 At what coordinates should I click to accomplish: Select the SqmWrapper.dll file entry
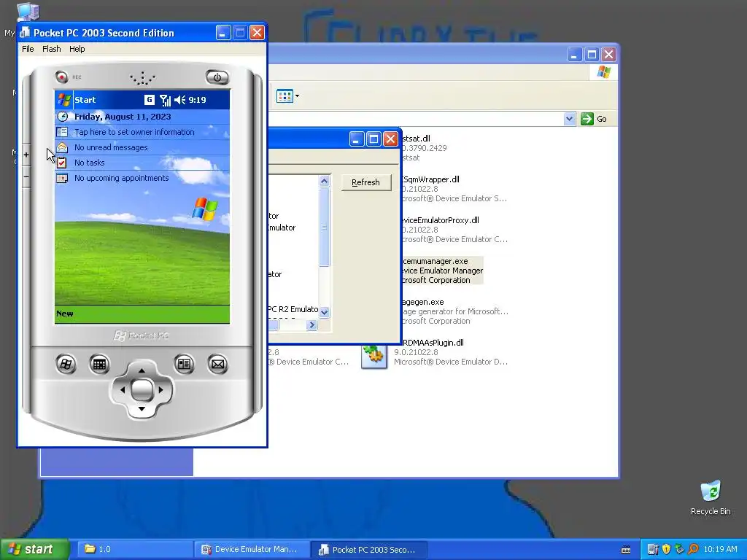[x=454, y=189]
